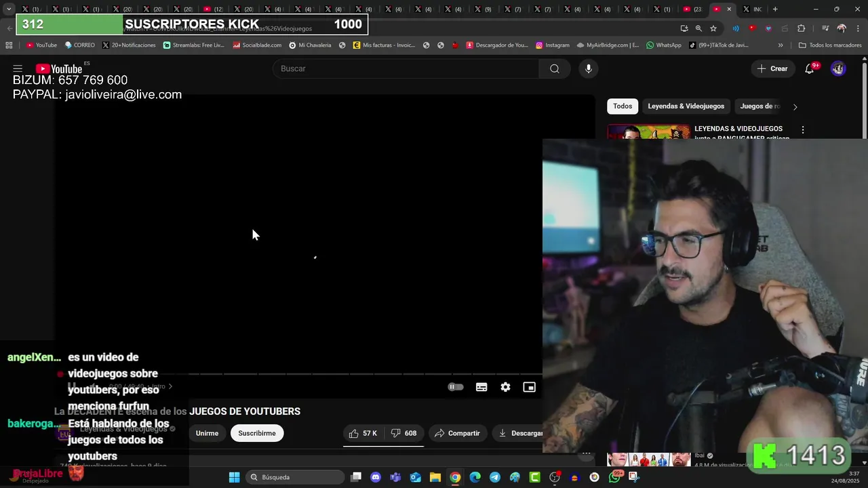The width and height of the screenshot is (868, 488).
Task: Click the Descargar button
Action: coord(518,433)
